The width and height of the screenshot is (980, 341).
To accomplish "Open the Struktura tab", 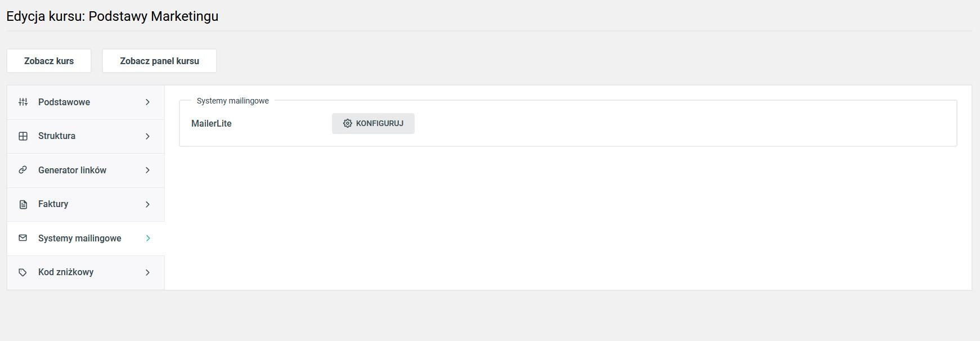I will click(86, 136).
